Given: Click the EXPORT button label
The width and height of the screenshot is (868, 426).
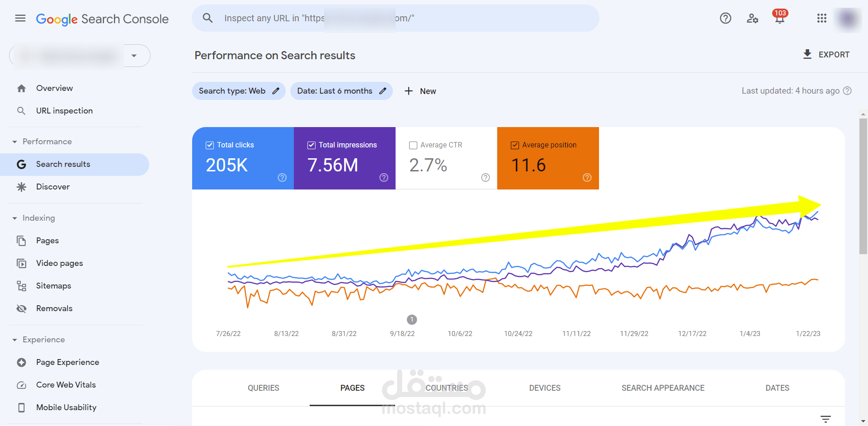Looking at the screenshot, I should [x=834, y=55].
